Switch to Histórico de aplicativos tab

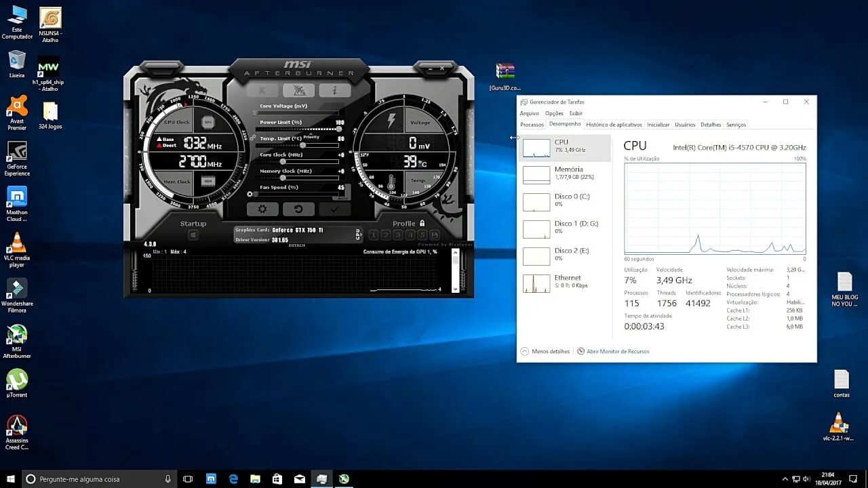(614, 125)
